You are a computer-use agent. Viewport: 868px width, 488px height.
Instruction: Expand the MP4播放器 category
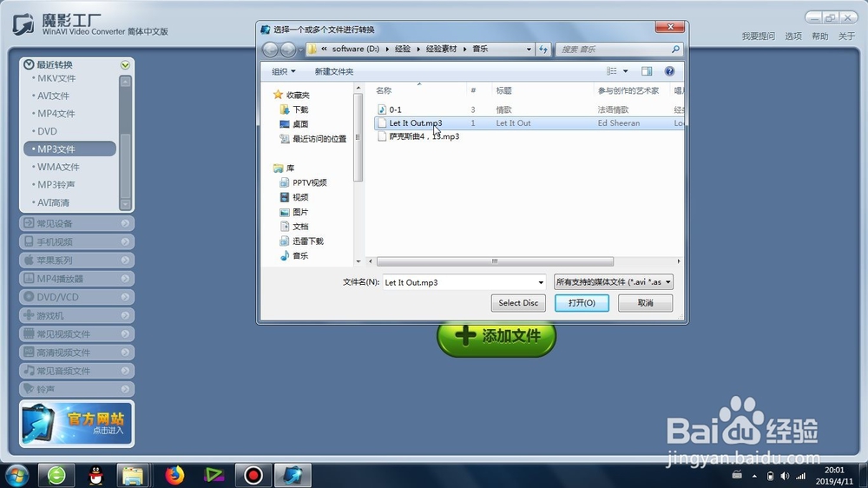pos(76,279)
